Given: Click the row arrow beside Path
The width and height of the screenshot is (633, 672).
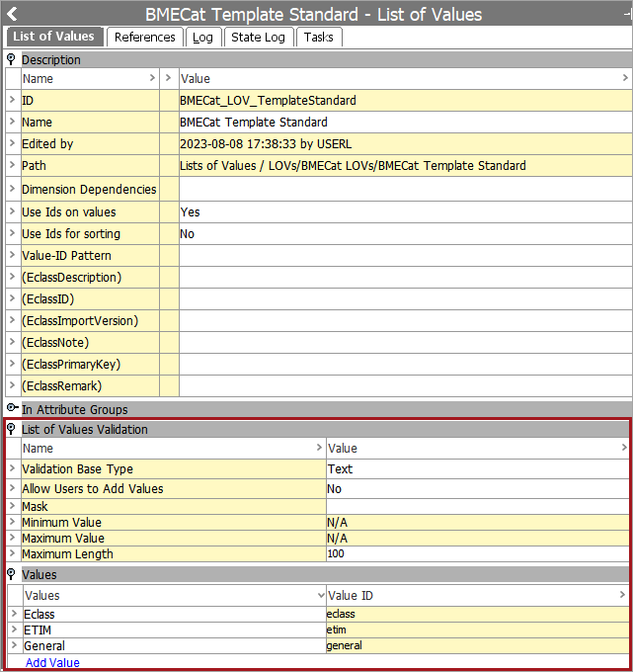Looking at the screenshot, I should pyautogui.click(x=12, y=165).
